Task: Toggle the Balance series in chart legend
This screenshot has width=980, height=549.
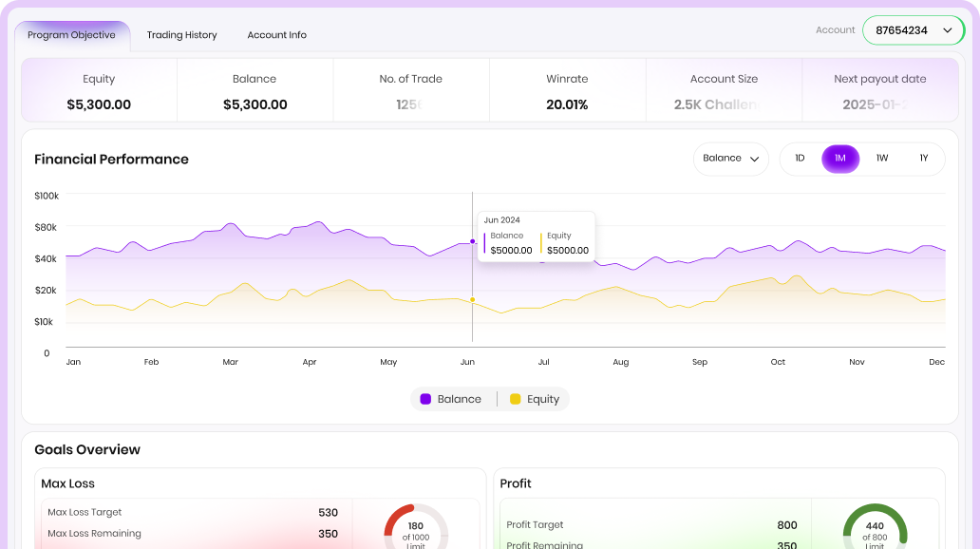Action: click(x=451, y=399)
